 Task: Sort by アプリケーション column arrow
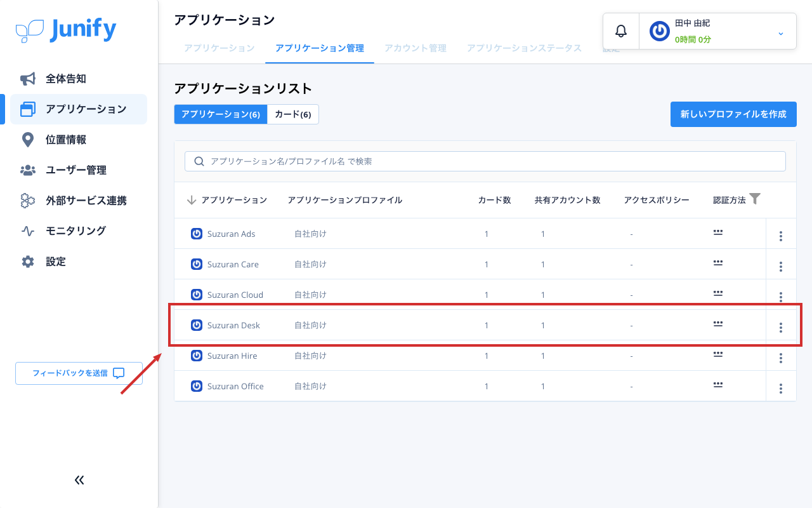(192, 200)
